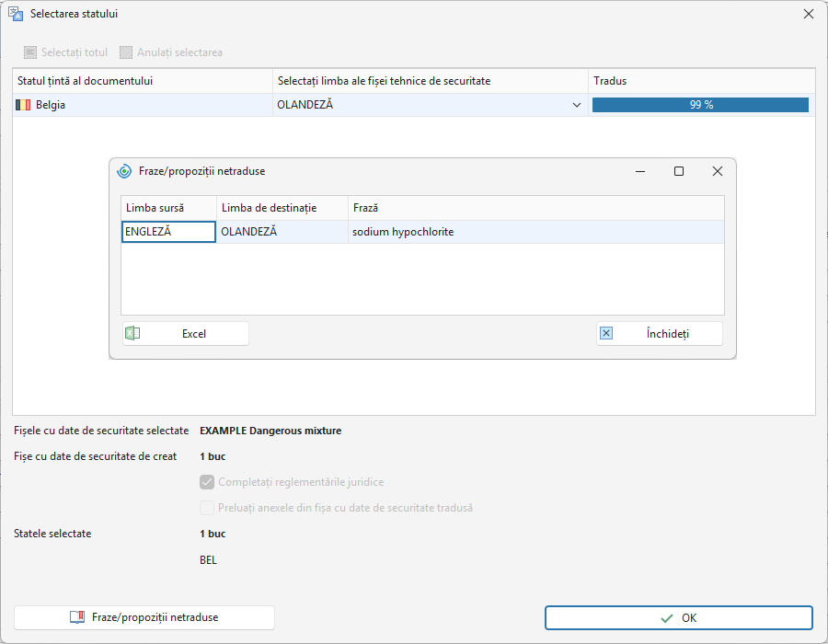This screenshot has width=828, height=644.
Task: Click the ENGLEZĂ source language cell
Action: [168, 232]
